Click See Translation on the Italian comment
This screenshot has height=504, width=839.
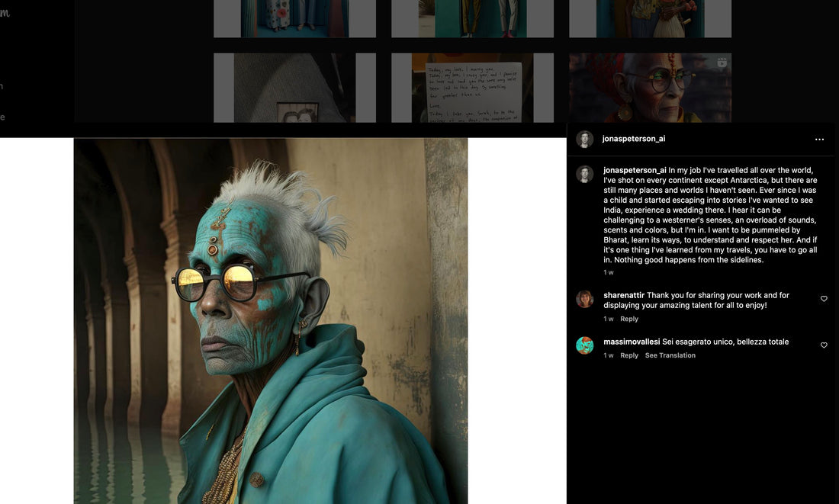coord(670,355)
